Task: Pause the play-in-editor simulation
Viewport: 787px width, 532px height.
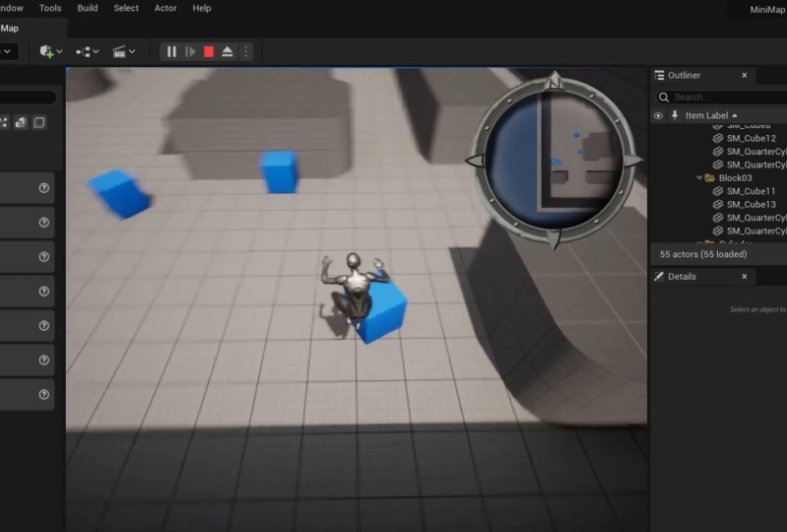Action: point(171,51)
